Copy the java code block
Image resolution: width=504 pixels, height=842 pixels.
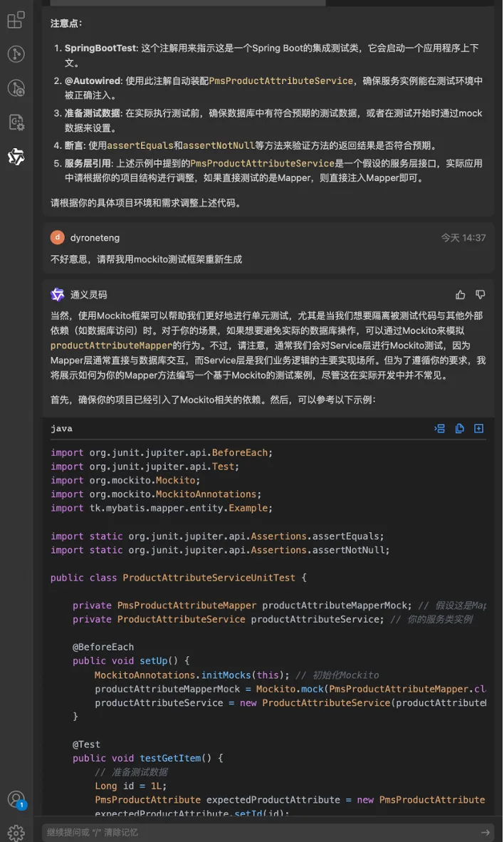pos(459,429)
